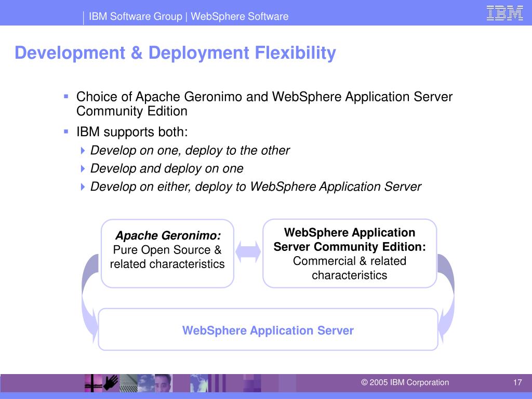Click the arrow bullet before 'Develop on either'
The height and width of the screenshot is (399, 532).
83,187
